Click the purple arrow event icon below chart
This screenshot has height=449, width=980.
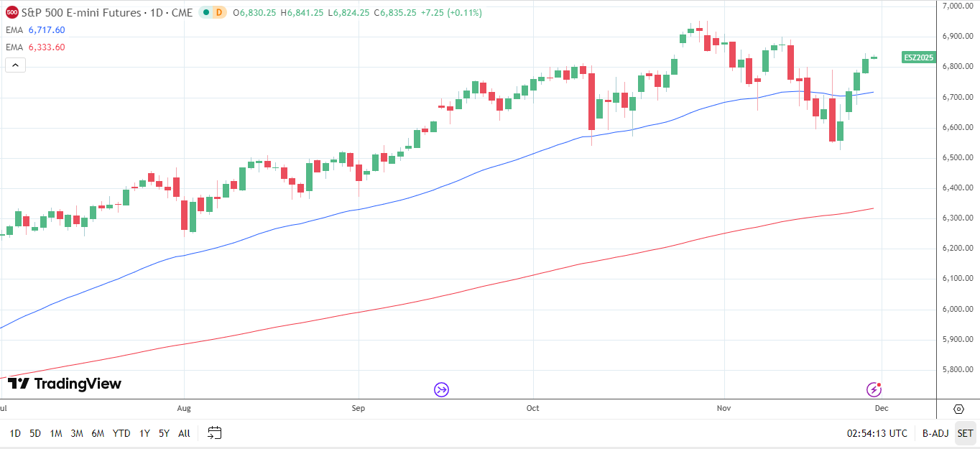(x=441, y=389)
